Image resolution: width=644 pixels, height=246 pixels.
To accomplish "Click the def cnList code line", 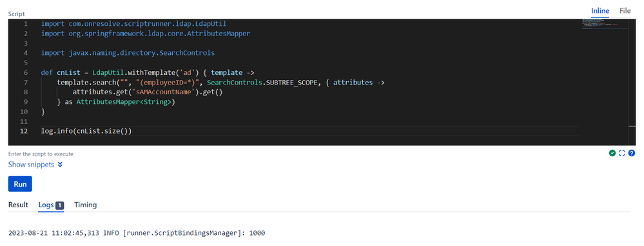I will [x=148, y=72].
